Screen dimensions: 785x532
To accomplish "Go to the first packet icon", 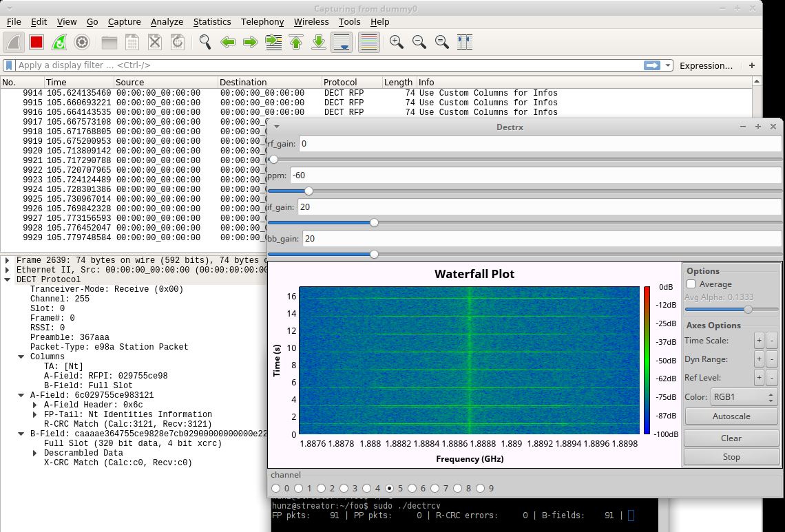I will [296, 43].
